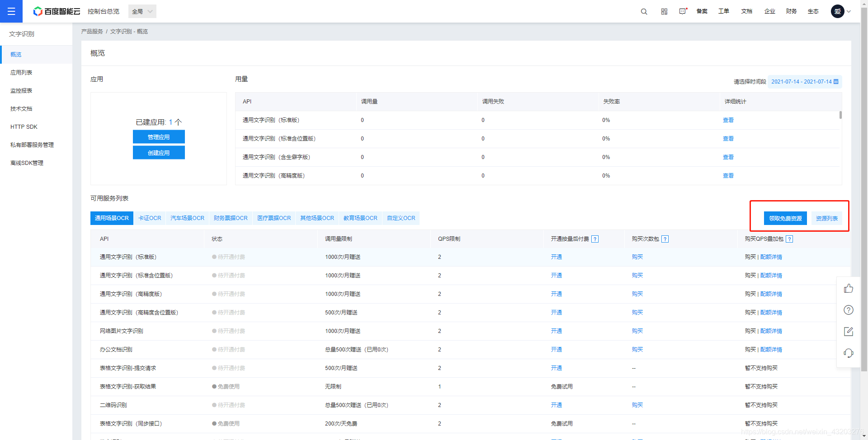868x440 pixels.
Task: Click the 资源列表 button
Action: point(826,218)
